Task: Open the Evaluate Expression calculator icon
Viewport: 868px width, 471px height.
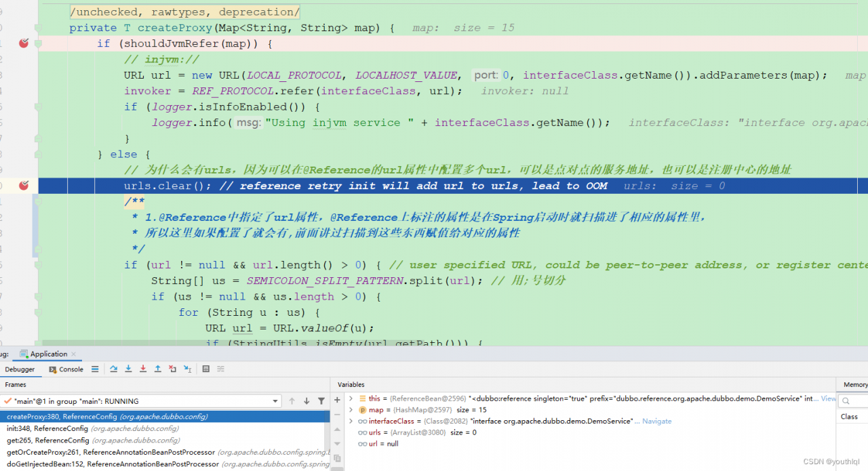Action: 206,369
